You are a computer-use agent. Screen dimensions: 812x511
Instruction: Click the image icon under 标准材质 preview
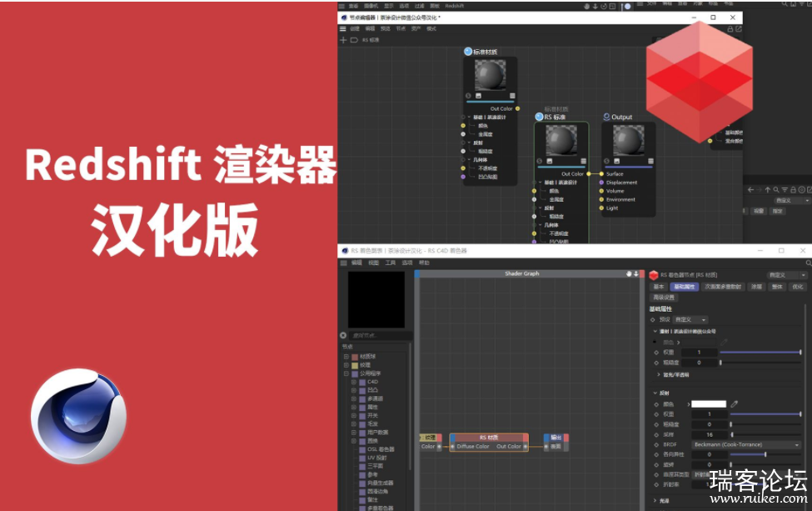click(479, 96)
